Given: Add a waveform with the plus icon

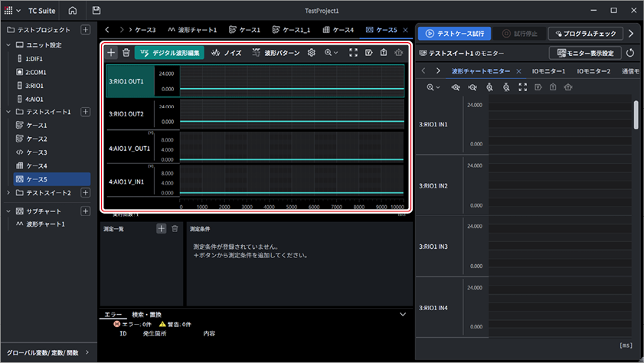Looking at the screenshot, I should click(111, 53).
